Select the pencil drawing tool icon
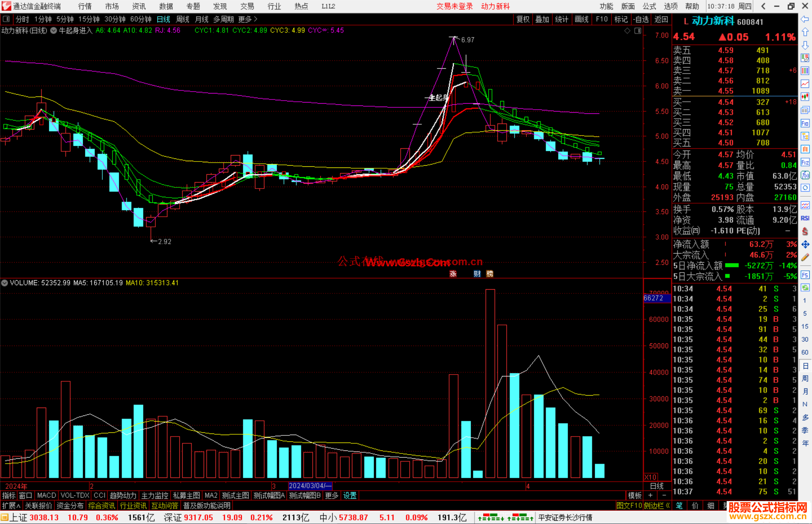 [805, 257]
